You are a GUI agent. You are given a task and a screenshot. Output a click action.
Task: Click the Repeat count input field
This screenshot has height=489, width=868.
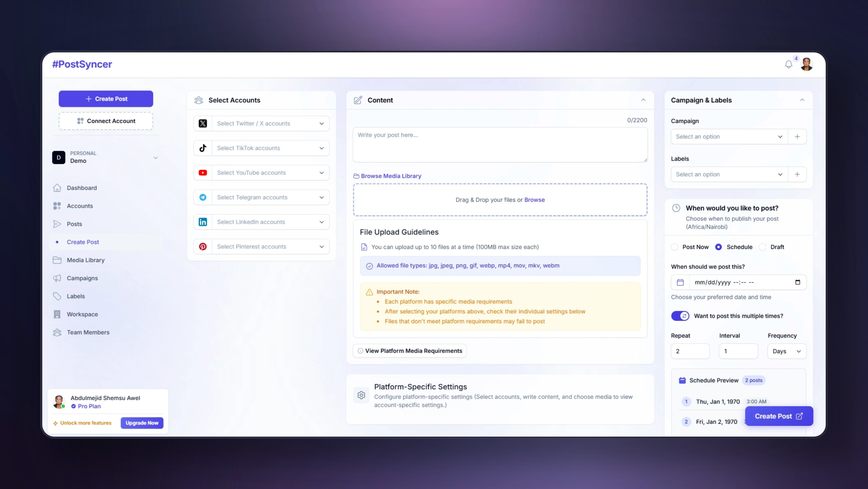coord(690,351)
